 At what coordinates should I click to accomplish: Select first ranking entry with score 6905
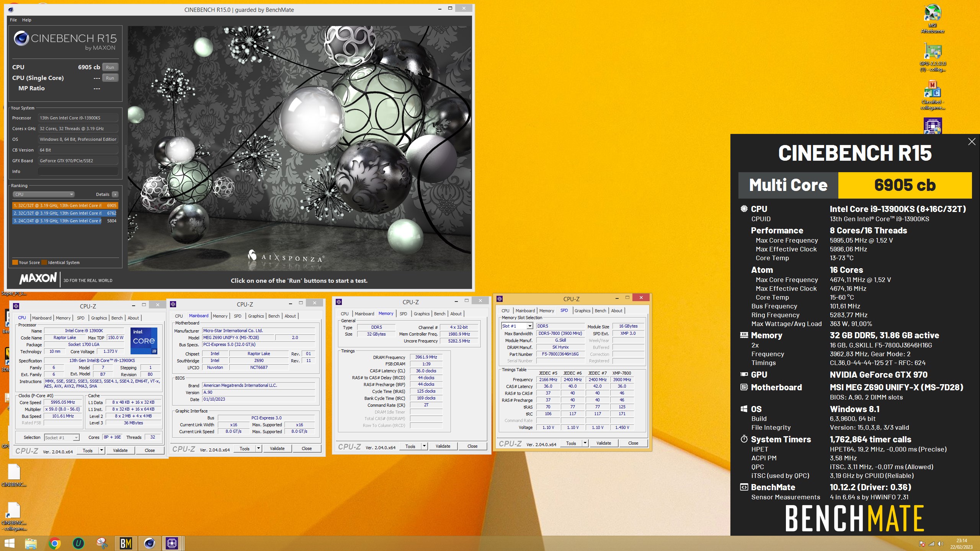click(65, 205)
